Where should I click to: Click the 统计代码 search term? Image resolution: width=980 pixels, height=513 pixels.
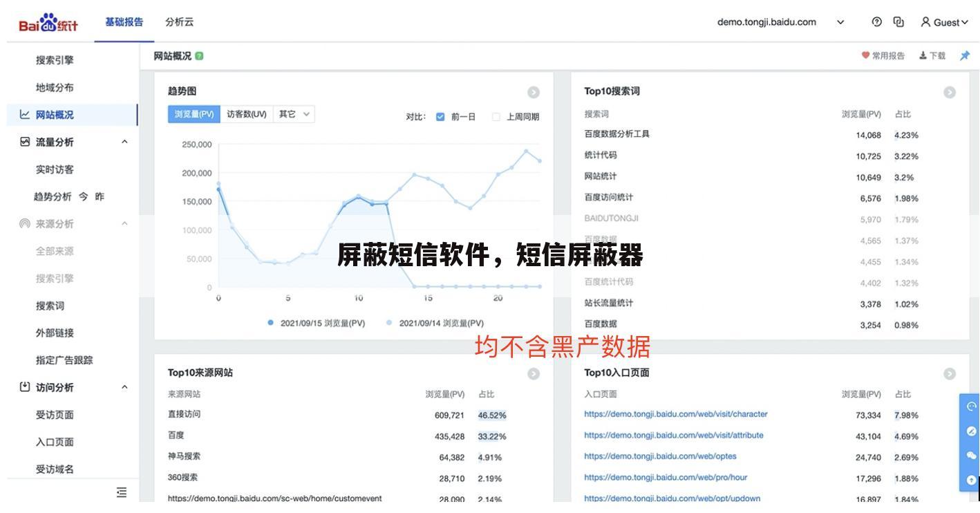[601, 156]
